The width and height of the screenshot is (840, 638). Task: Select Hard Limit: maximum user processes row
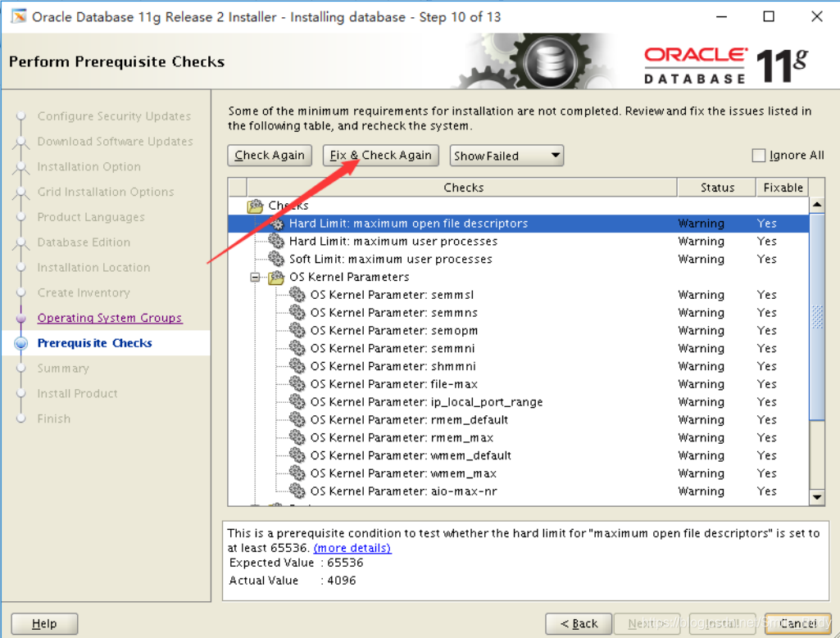[x=519, y=242]
